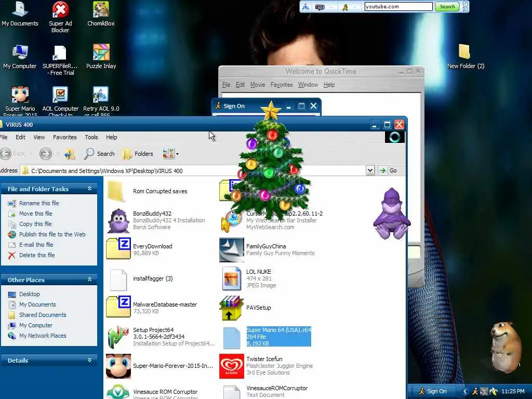
Task: Select the Retry AOL 9.0 desktop icon
Action: point(101,101)
